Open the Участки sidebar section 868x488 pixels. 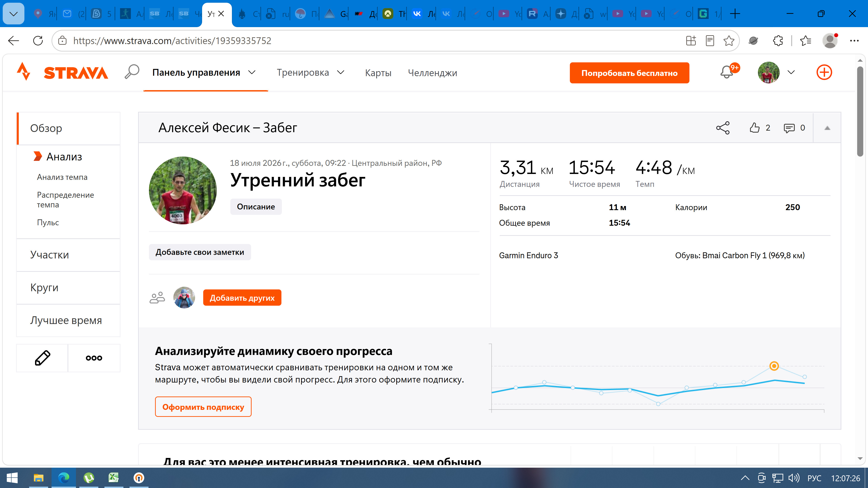(69, 255)
